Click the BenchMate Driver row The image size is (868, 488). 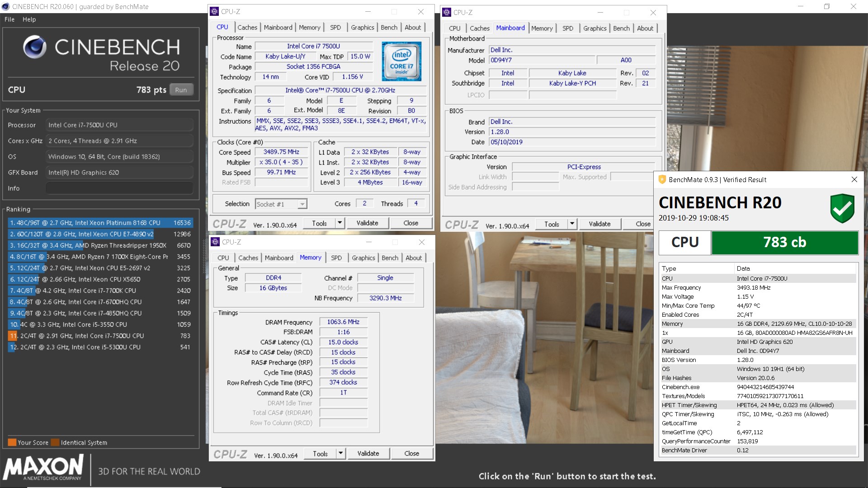(758, 450)
